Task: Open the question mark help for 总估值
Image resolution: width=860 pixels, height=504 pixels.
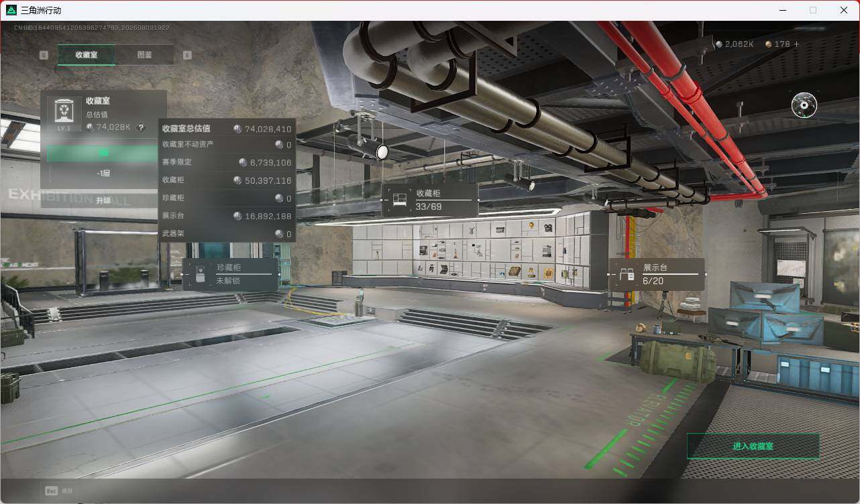Action: pyautogui.click(x=140, y=127)
